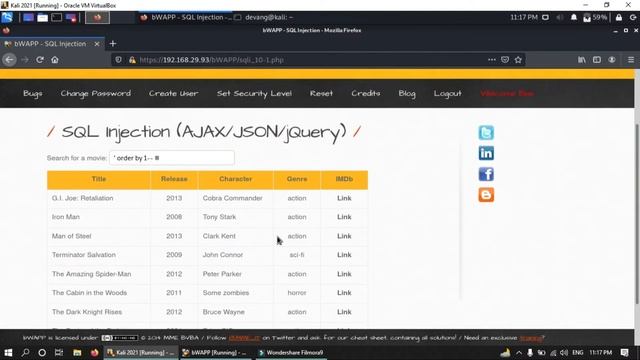Click the Reset menu item

click(321, 93)
